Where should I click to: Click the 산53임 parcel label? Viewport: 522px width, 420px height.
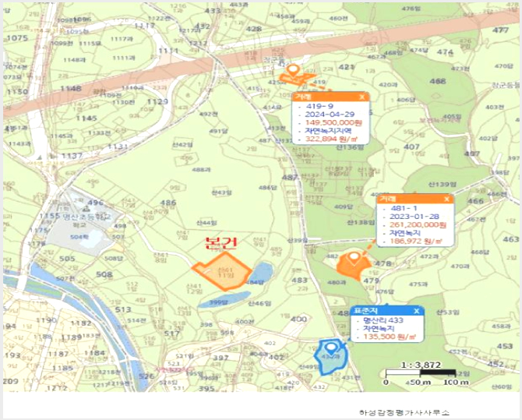point(448,312)
